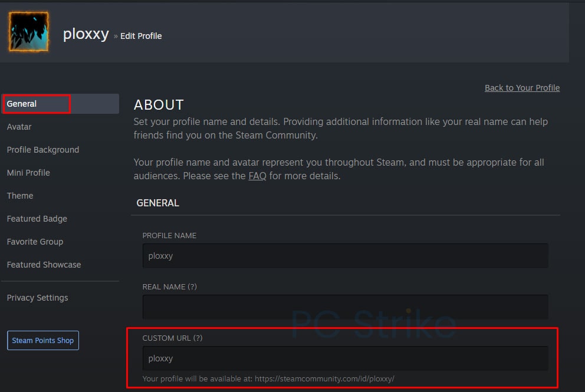585x392 pixels.
Task: Click the Custom URL text field
Action: [x=345, y=358]
